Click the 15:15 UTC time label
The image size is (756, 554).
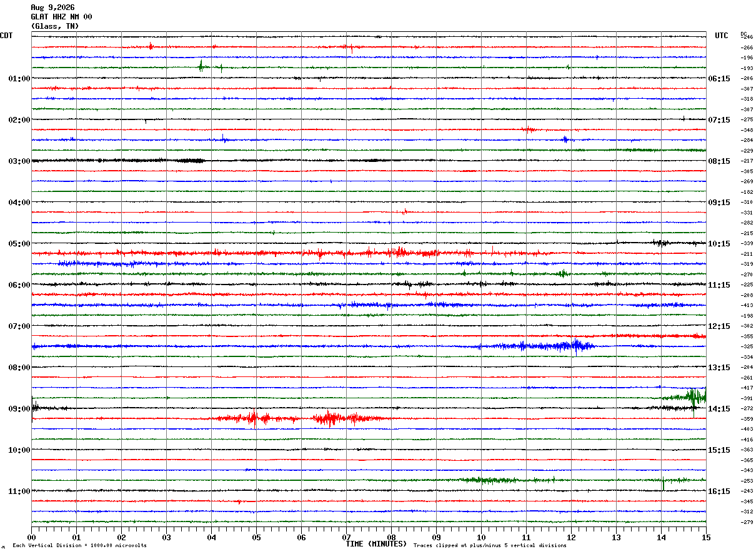[719, 450]
